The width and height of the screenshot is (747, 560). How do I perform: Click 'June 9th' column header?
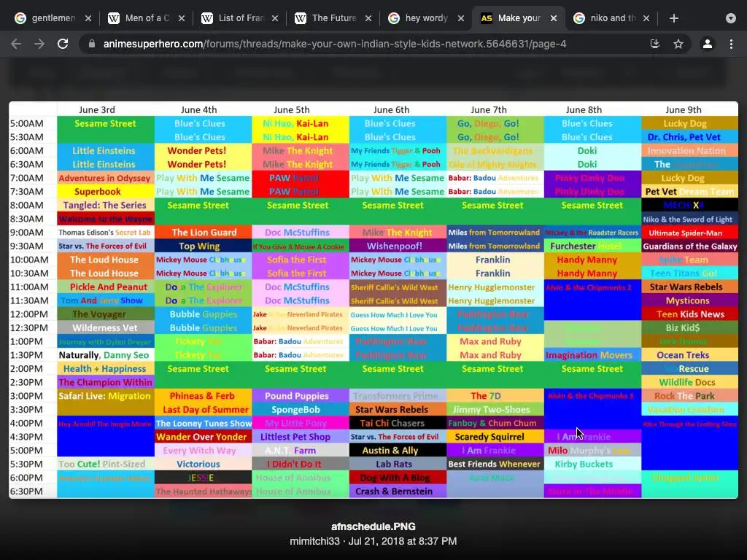(x=684, y=109)
